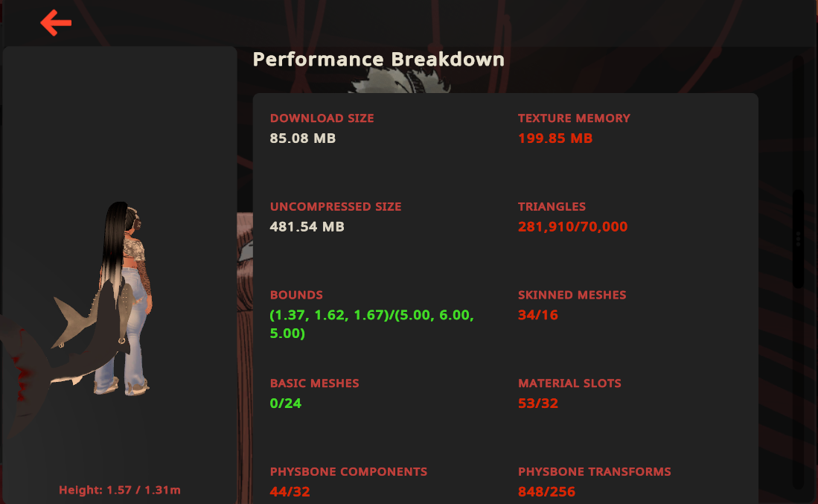The image size is (818, 504).
Task: Click the Triangles 281,910/70,000 value
Action: pos(573,226)
